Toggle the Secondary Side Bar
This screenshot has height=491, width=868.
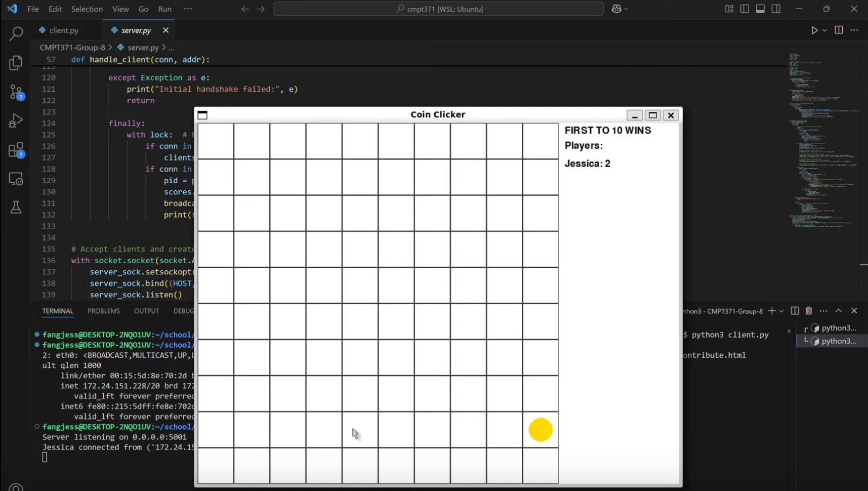[x=776, y=9]
